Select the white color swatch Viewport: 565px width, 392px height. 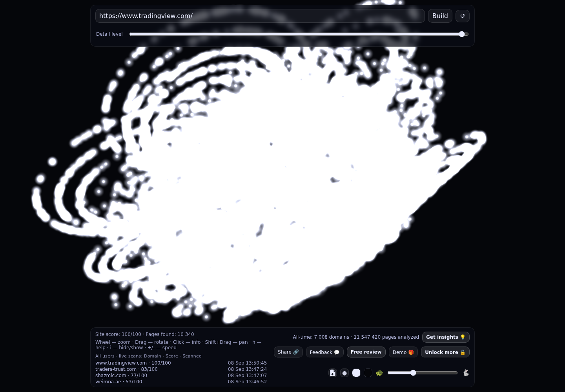(x=356, y=373)
